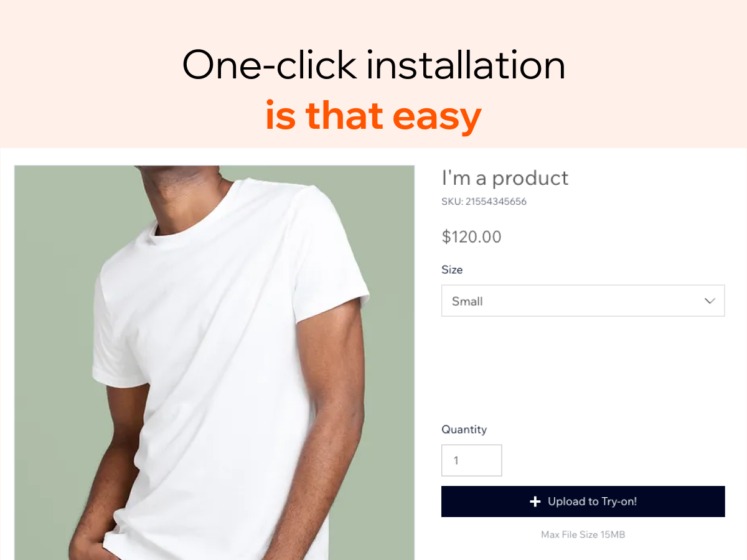
Task: Click the orange 'is that easy' tagline
Action: (x=374, y=116)
